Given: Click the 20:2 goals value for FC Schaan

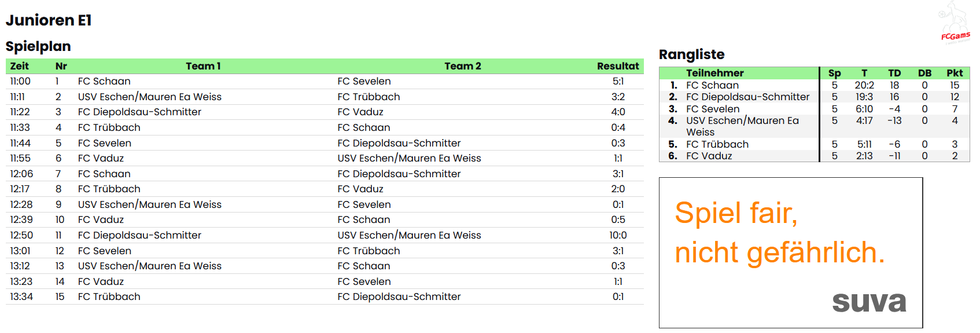Looking at the screenshot, I should (864, 85).
